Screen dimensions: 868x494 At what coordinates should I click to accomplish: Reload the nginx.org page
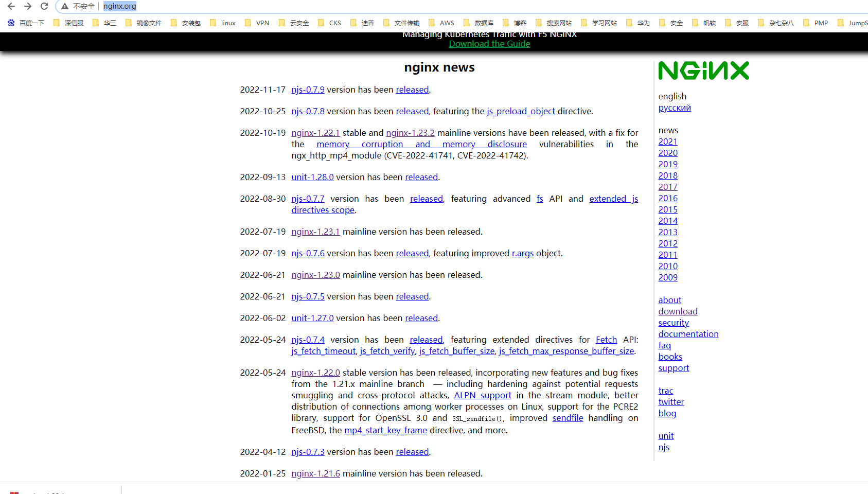(44, 6)
